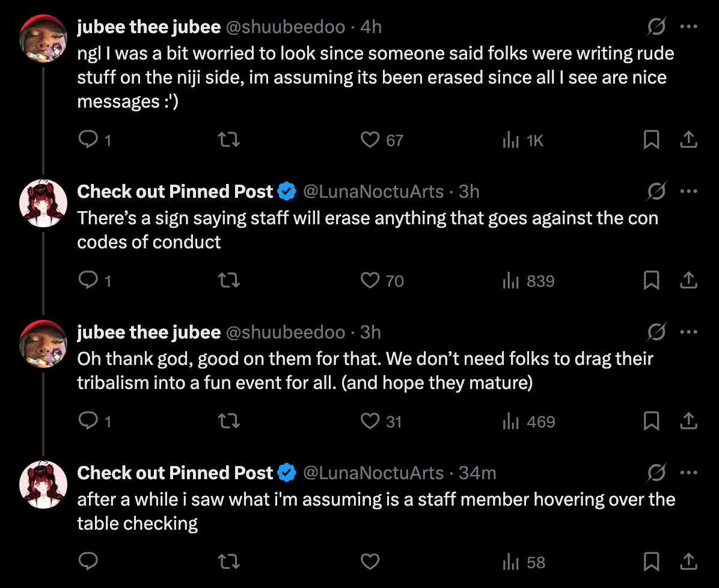This screenshot has width=719, height=588.
Task: Like the tweet with 67 likes
Action: click(x=370, y=140)
